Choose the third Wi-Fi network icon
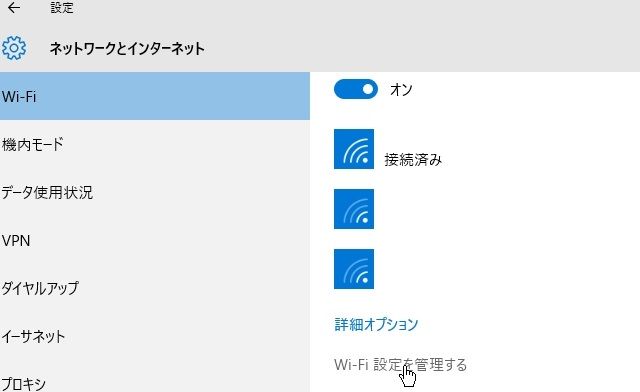Image resolution: width=640 pixels, height=392 pixels. [353, 269]
